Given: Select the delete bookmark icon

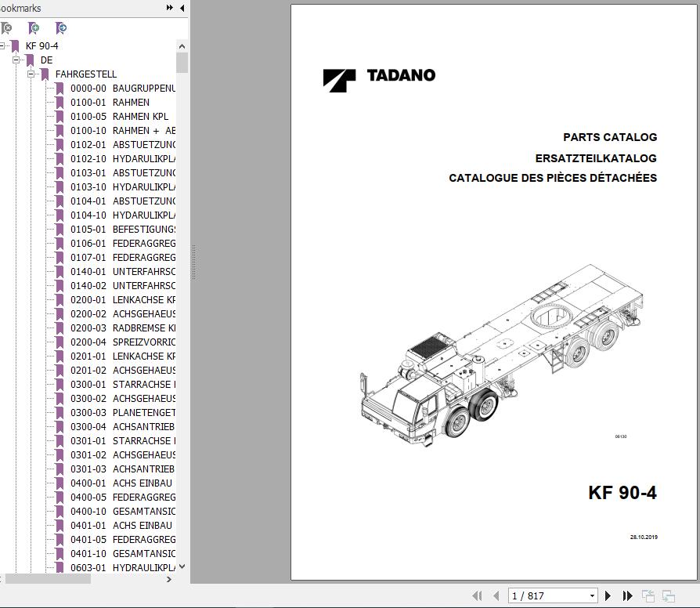Looking at the screenshot, I should point(7,27).
